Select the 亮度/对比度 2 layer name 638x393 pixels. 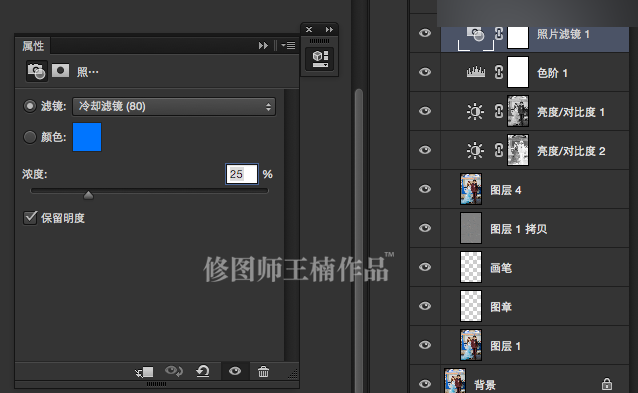click(x=571, y=151)
